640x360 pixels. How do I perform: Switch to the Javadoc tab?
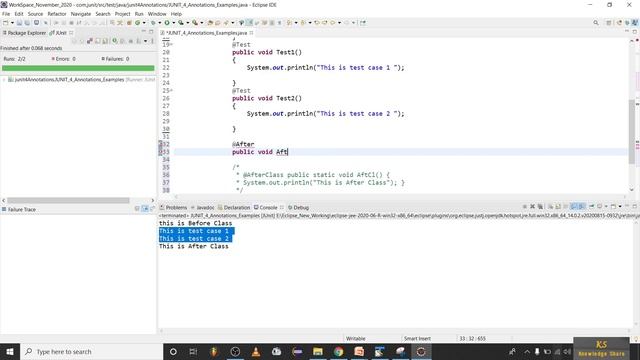(203, 207)
